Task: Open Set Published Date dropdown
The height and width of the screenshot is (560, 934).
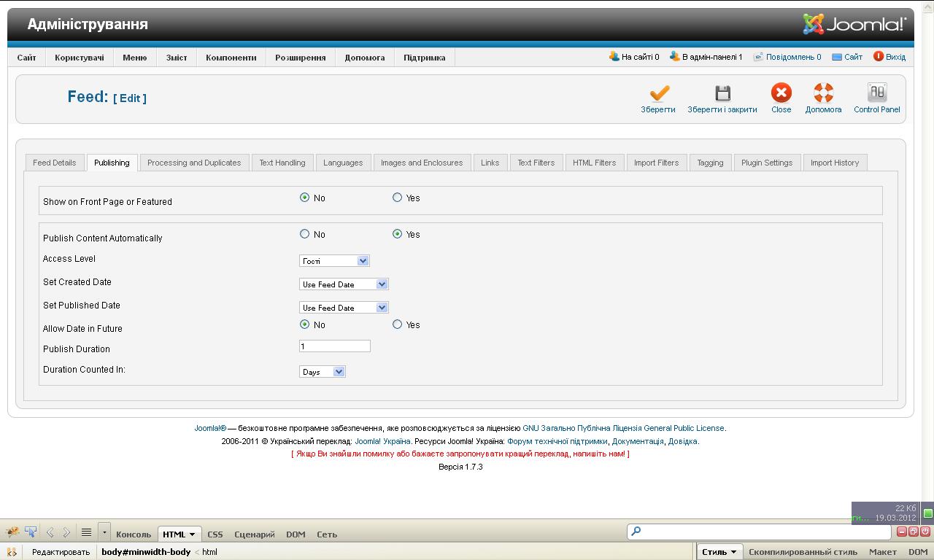Action: point(344,308)
